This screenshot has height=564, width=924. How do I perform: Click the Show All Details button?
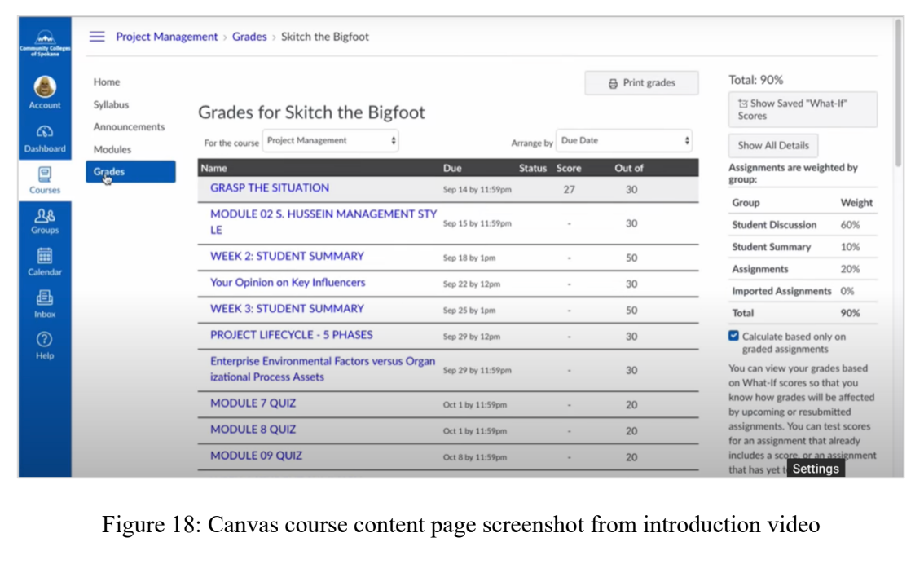click(773, 146)
